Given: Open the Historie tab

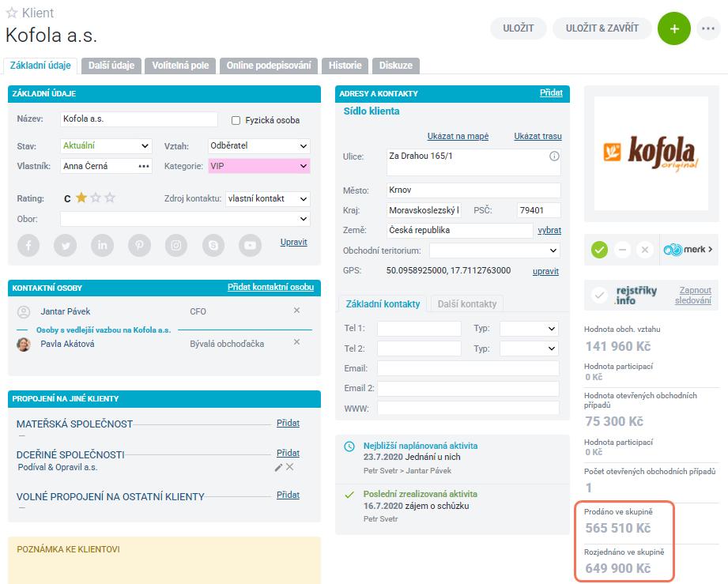Looking at the screenshot, I should [345, 66].
